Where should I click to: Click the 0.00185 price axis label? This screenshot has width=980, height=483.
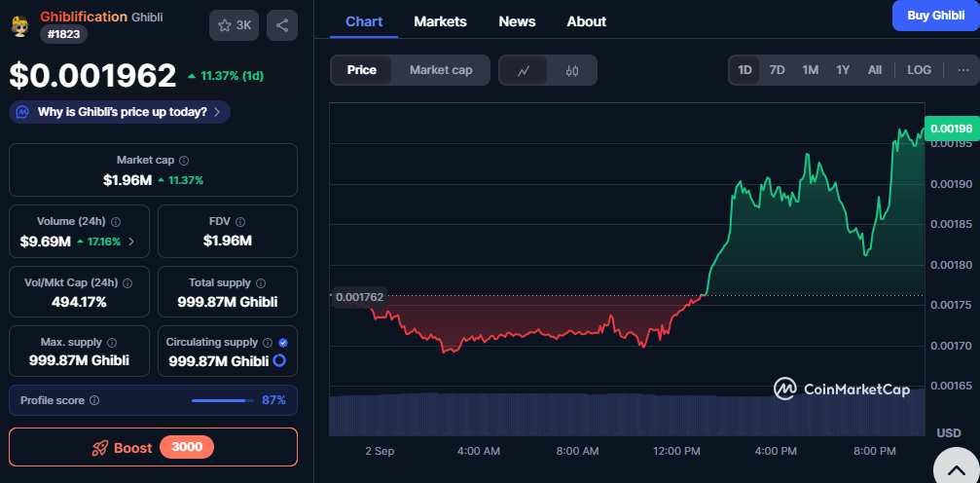951,224
